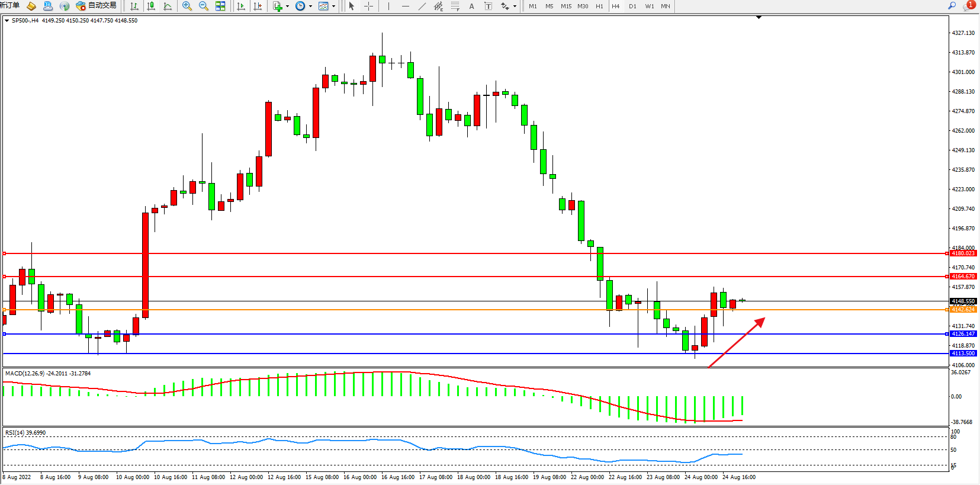This screenshot has height=485, width=980.
Task: Select the horizontal line tool
Action: coord(405,6)
